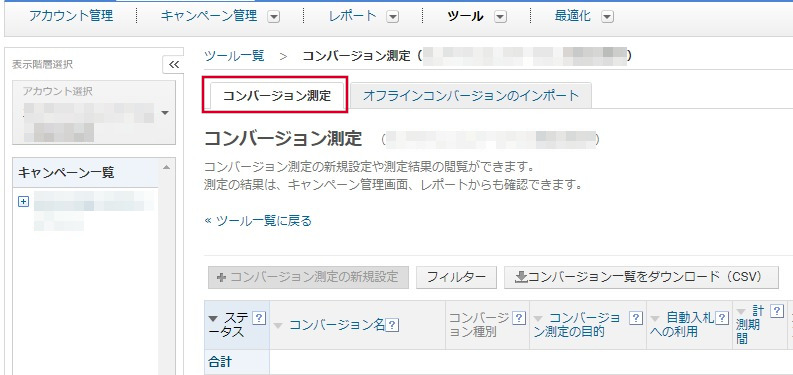Expand the キャンペーン管理 dropdown arrow
The image size is (793, 375).
point(273,17)
